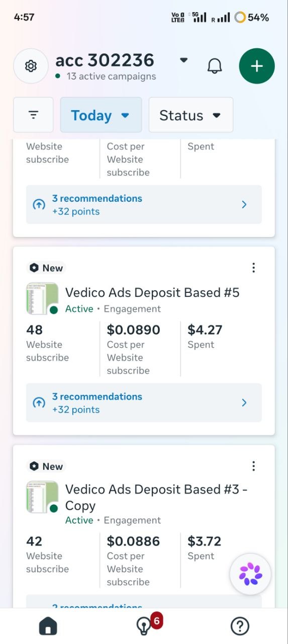Select Vedico Ads Deposit Based #3 - Copy title
Image resolution: width=288 pixels, height=644 pixels.
click(156, 497)
